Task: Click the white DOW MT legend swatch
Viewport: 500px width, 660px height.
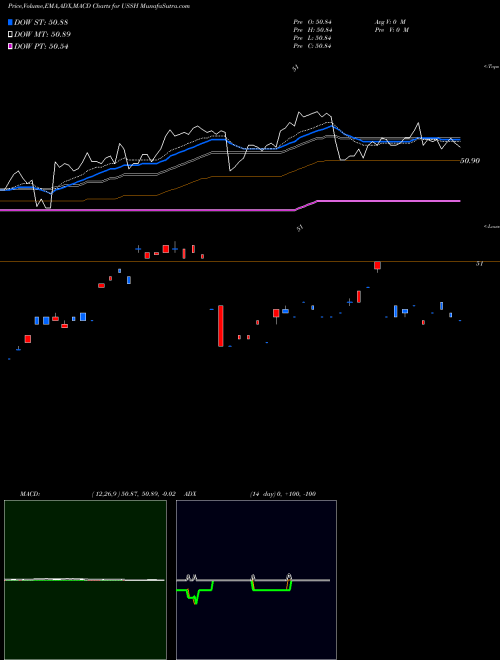Action: click(10, 35)
